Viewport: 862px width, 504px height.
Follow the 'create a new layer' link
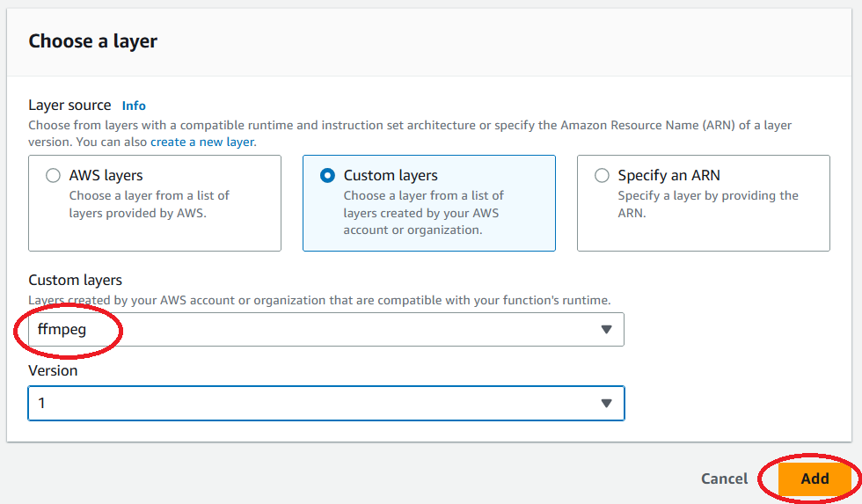[x=202, y=142]
